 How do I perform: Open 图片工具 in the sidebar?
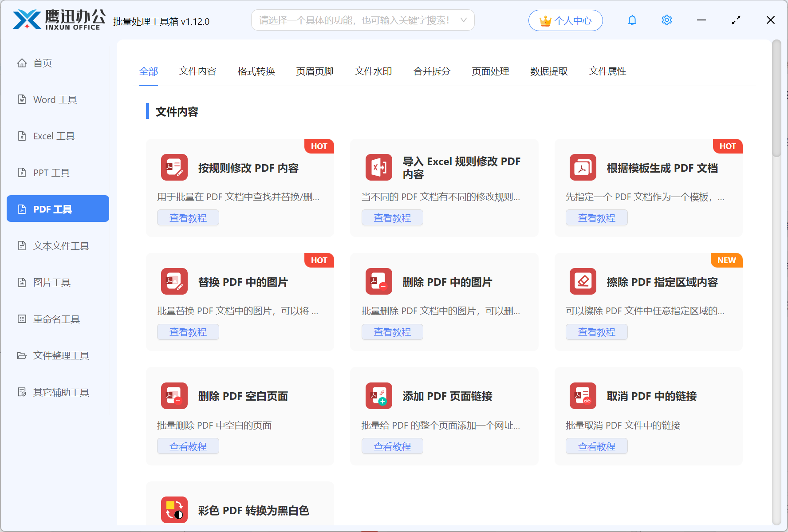coord(58,282)
